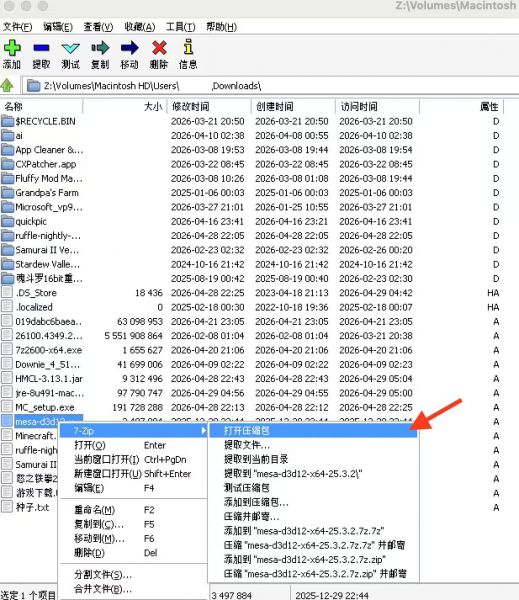
Task: Sort by the 创建时间 column header
Action: 294,106
